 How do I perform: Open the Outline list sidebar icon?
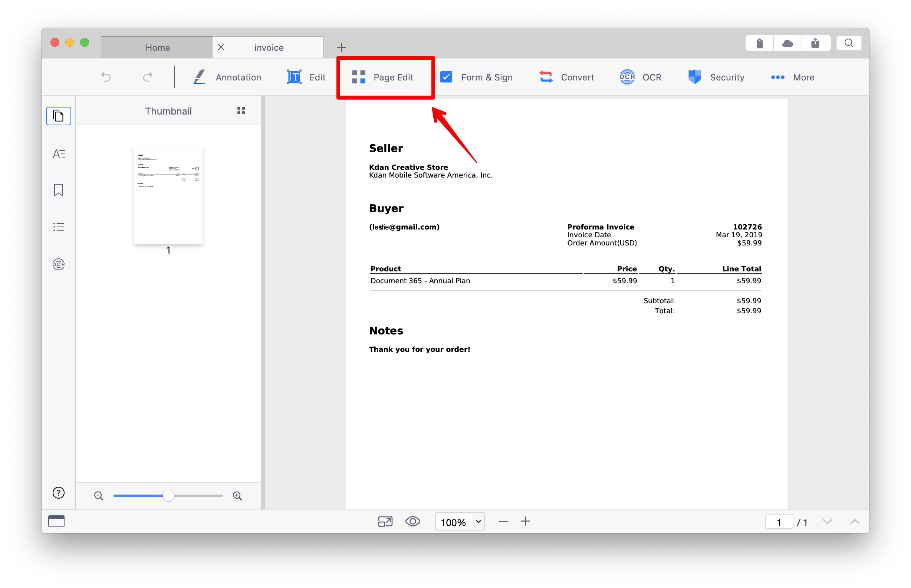point(59,227)
